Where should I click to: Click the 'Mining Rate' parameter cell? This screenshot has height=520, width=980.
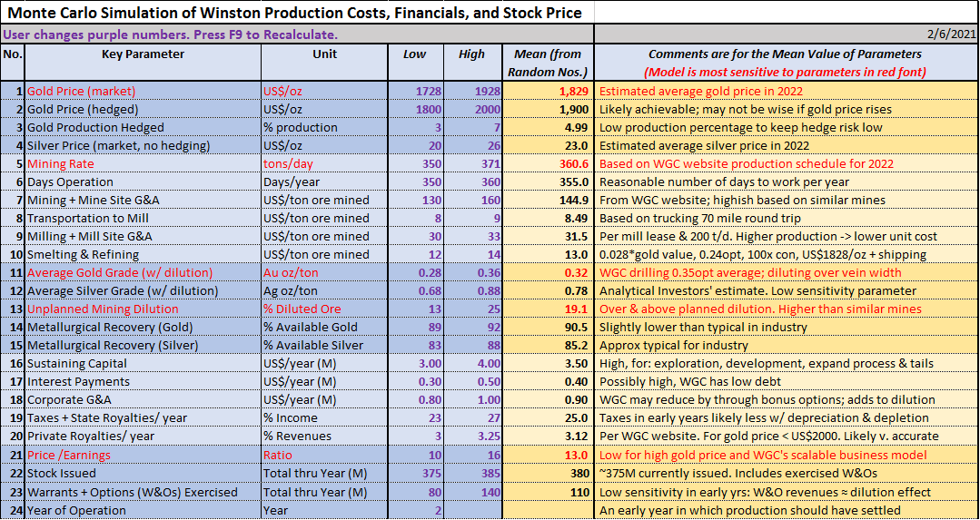coord(143,163)
